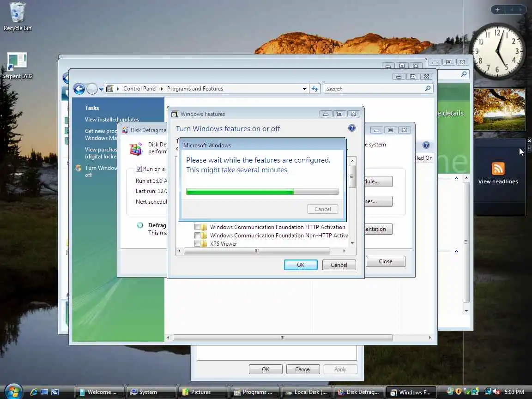The height and width of the screenshot is (399, 532).
Task: Expand breadcrumb arrow after Control Panel
Action: point(162,89)
